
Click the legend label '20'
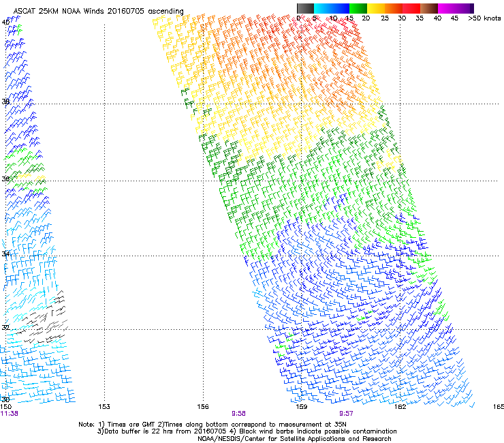[366, 18]
